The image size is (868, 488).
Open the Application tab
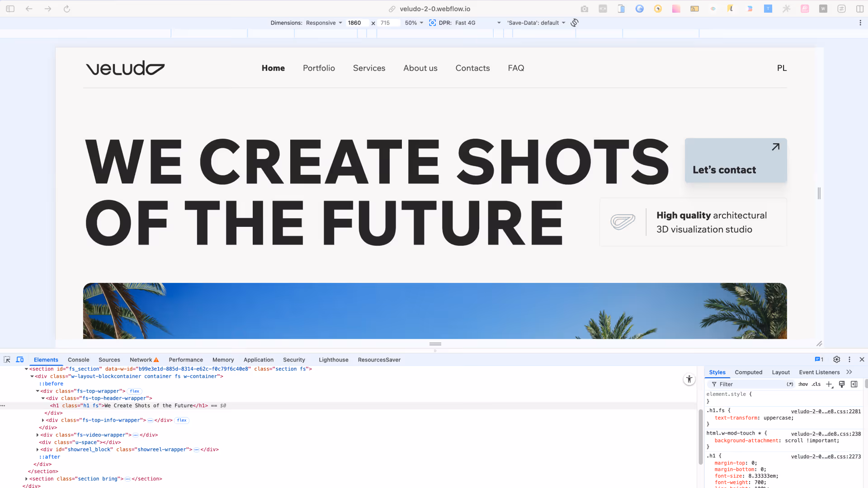[x=259, y=360]
